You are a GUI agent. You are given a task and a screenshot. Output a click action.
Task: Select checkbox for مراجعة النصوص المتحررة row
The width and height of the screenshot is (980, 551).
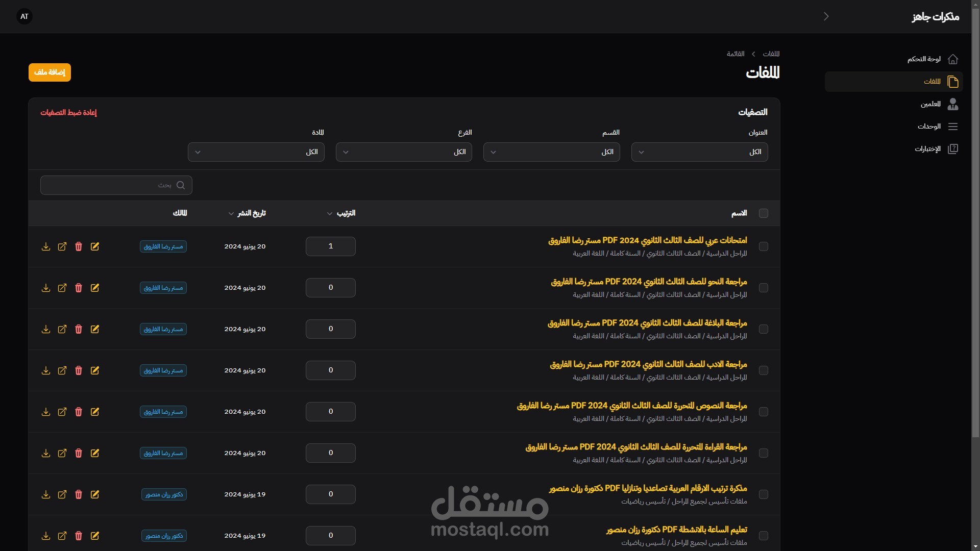click(x=764, y=412)
